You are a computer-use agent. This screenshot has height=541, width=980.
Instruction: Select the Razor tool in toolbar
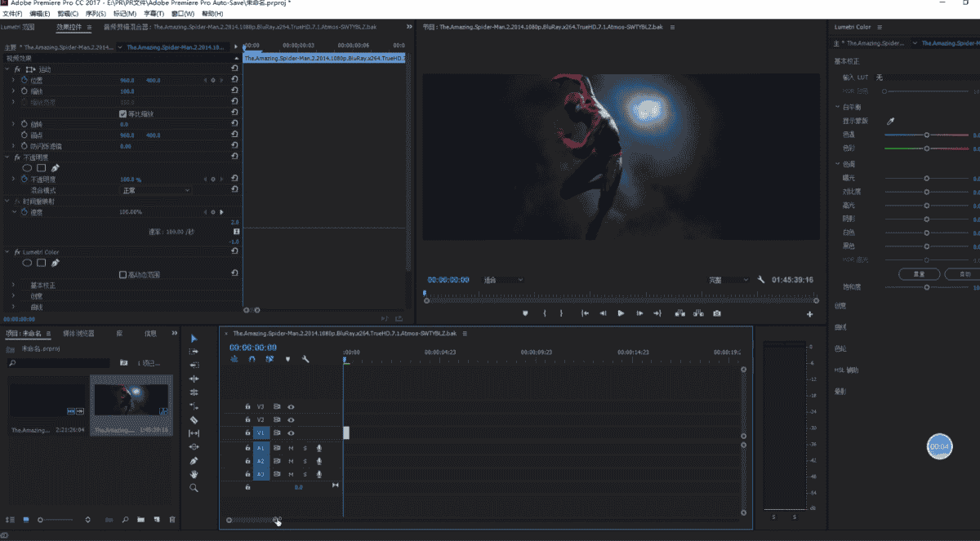[x=194, y=419]
